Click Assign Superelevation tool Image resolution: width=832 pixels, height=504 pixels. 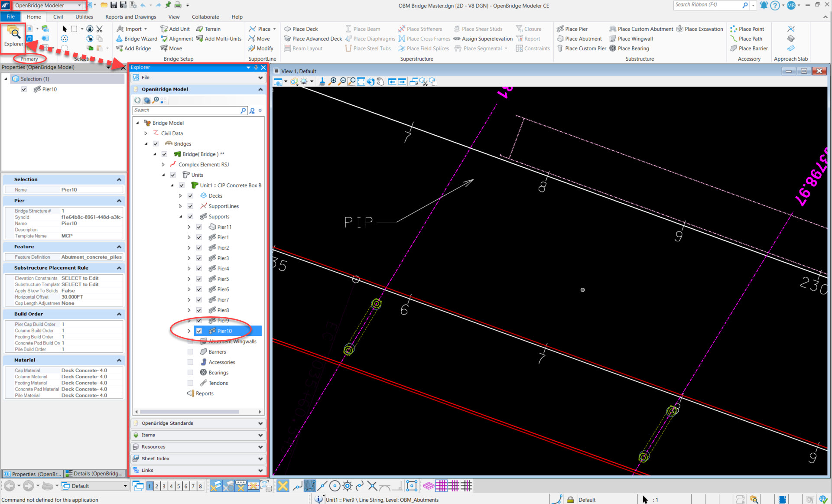(483, 39)
